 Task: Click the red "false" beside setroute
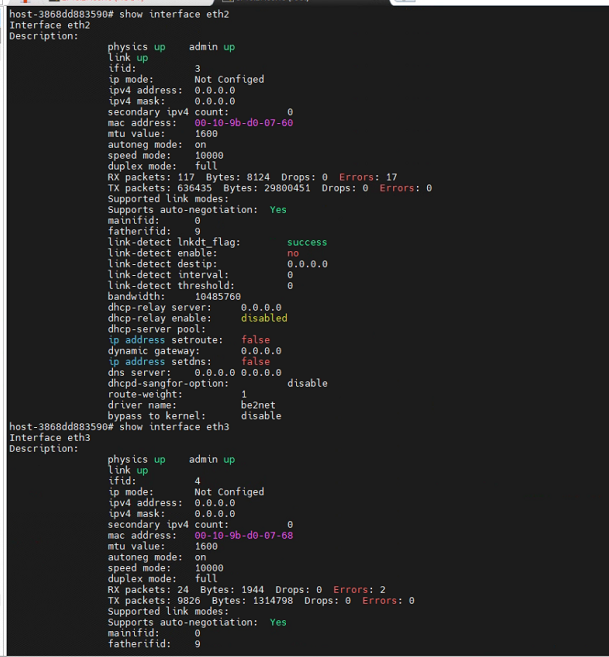[255, 340]
